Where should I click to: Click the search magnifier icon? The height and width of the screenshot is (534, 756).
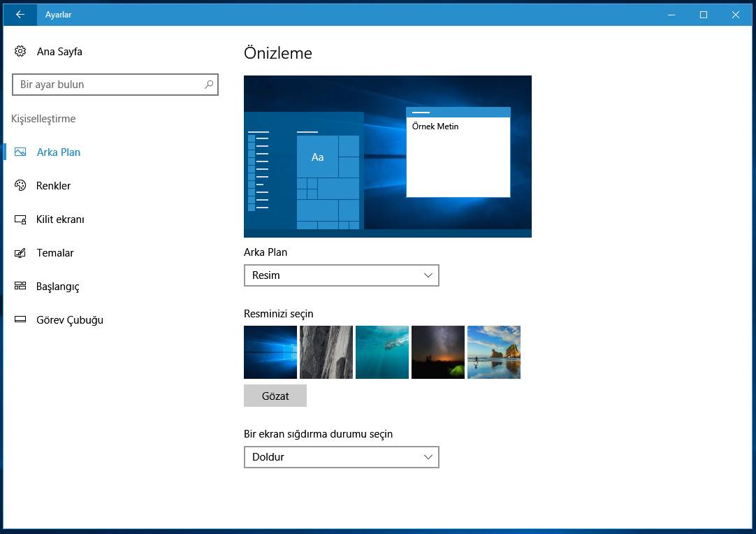(208, 85)
